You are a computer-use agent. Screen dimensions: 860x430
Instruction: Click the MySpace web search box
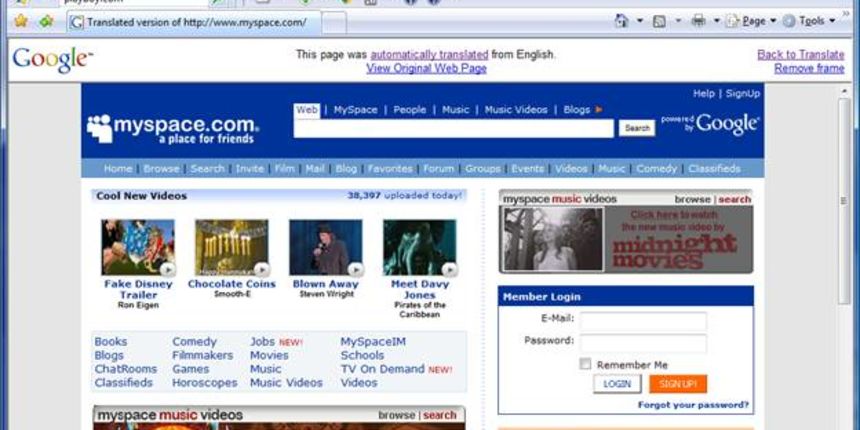(x=453, y=128)
